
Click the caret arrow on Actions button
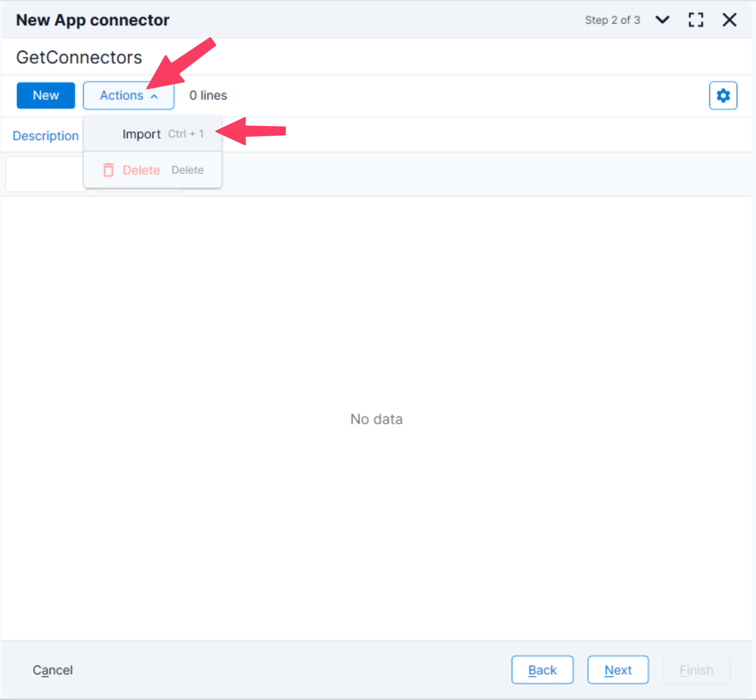[154, 96]
